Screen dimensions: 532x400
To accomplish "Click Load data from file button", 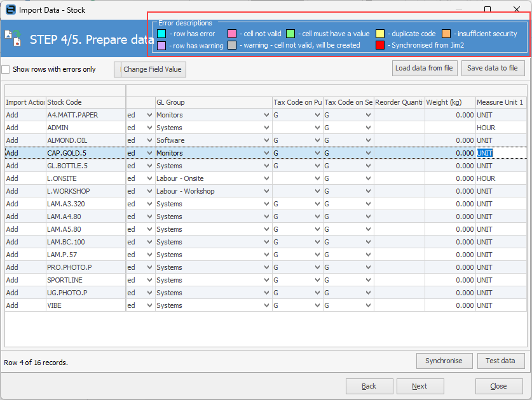I will point(424,69).
